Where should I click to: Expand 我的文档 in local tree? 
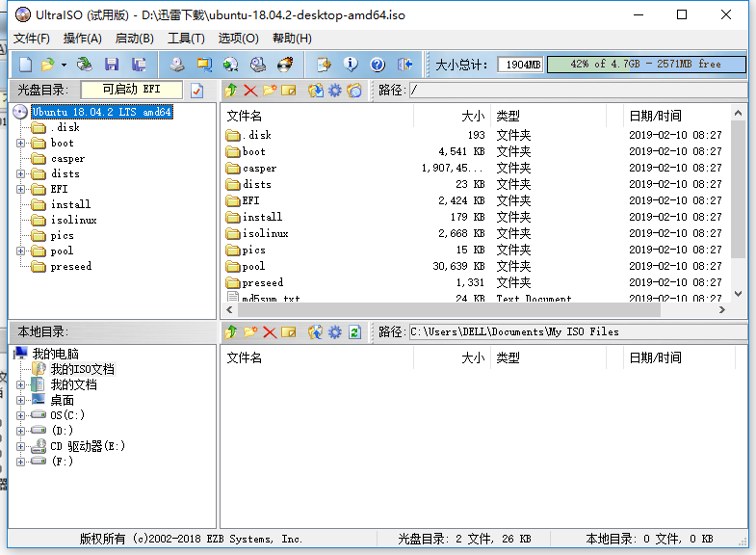point(21,385)
